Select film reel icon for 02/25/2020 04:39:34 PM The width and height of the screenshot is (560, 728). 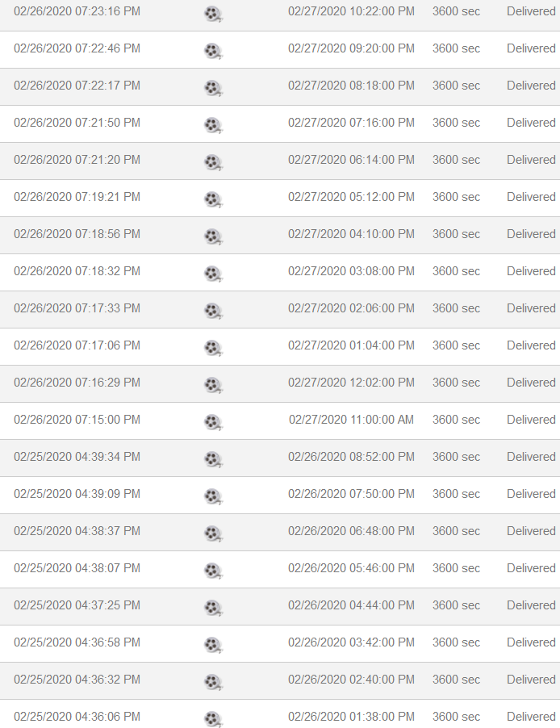212,458
